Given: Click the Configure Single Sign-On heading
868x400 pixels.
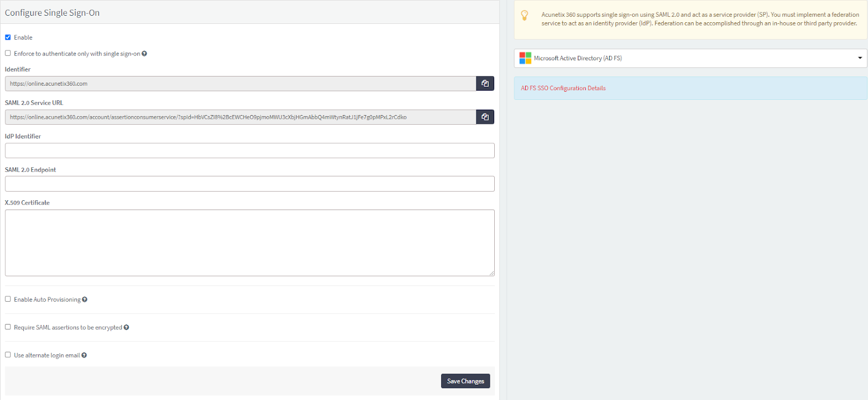Looking at the screenshot, I should (52, 12).
